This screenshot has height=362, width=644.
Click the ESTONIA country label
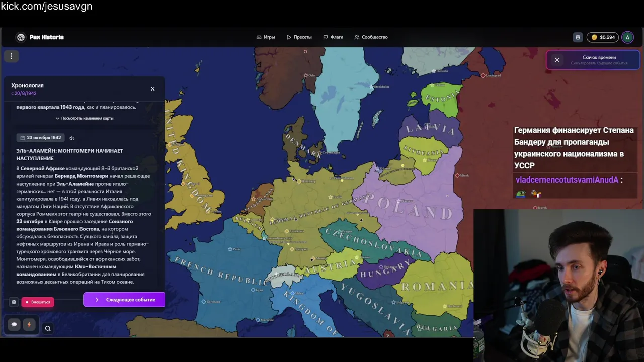(442, 98)
